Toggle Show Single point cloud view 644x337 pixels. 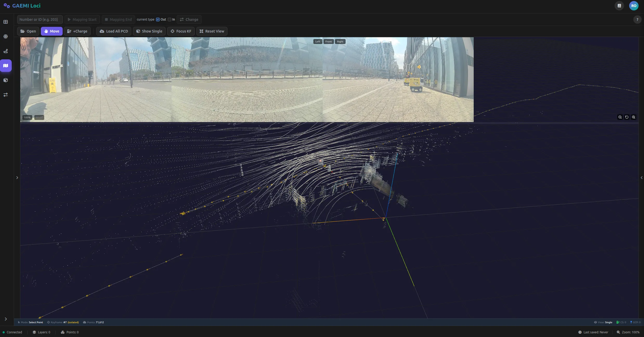click(149, 31)
